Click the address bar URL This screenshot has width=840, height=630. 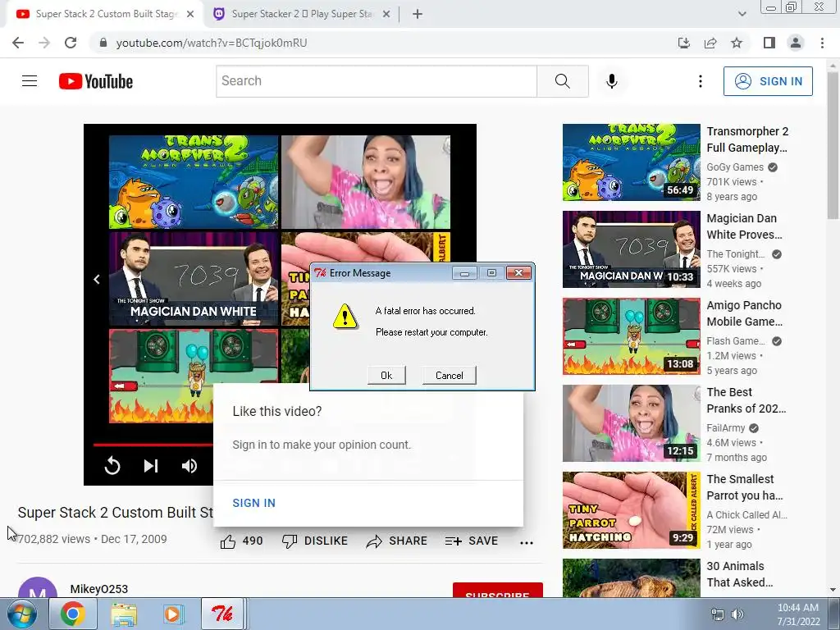(212, 43)
